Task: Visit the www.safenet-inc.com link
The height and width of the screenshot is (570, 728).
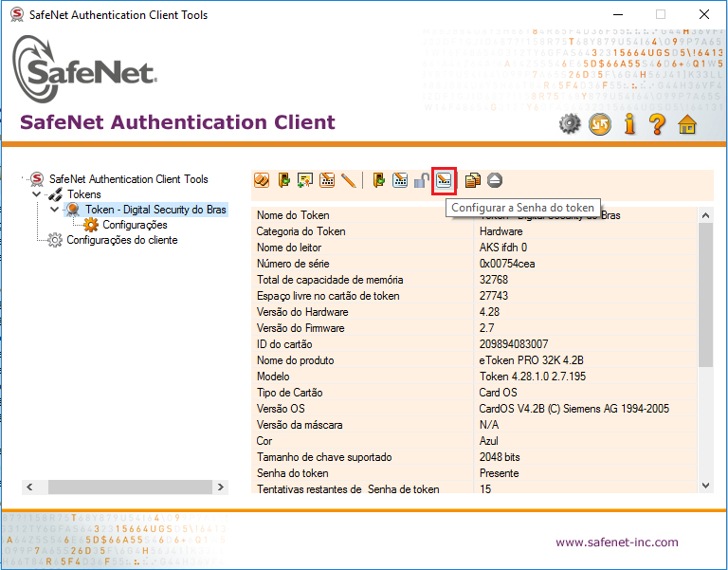Action: coord(616,542)
